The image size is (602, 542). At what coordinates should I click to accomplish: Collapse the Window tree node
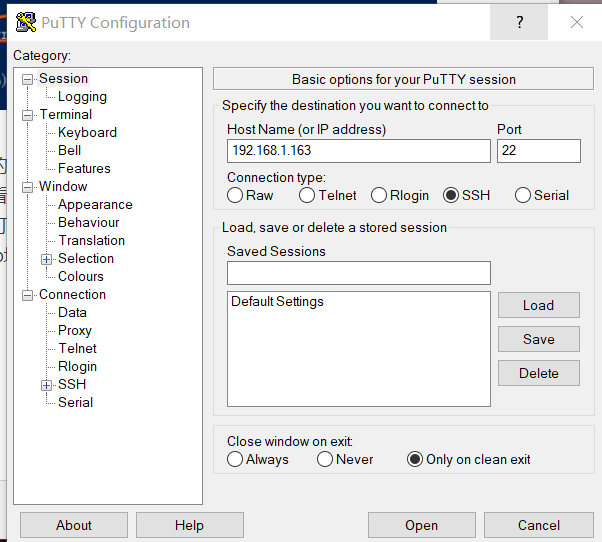click(27, 187)
